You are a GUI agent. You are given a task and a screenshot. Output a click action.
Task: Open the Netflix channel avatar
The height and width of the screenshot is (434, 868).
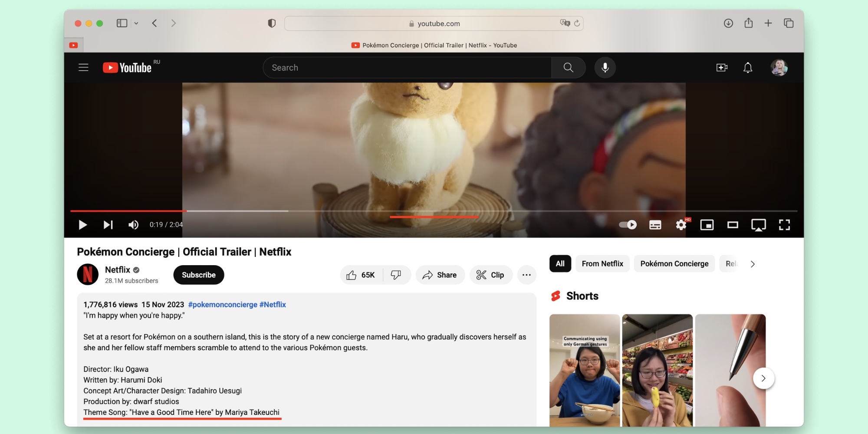(x=88, y=275)
